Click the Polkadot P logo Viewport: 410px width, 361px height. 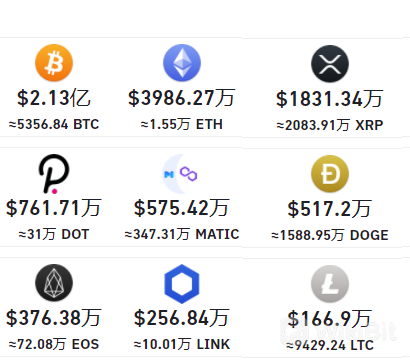54,174
